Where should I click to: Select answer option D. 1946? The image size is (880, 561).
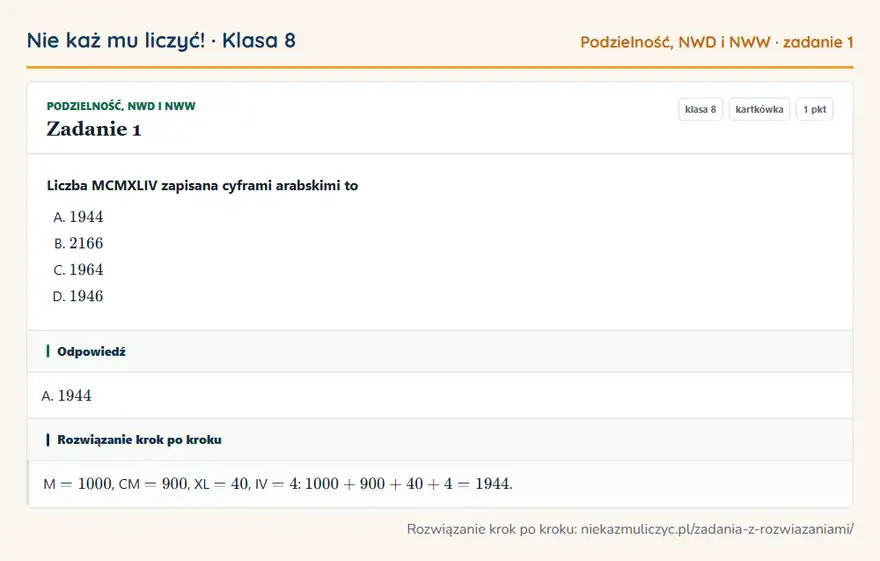(x=78, y=296)
